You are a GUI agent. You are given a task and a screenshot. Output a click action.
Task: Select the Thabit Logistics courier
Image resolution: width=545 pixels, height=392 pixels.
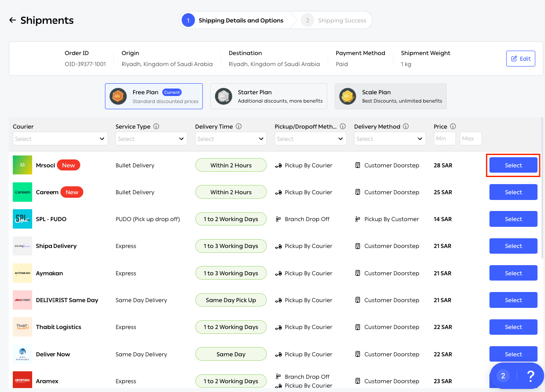[x=513, y=327]
